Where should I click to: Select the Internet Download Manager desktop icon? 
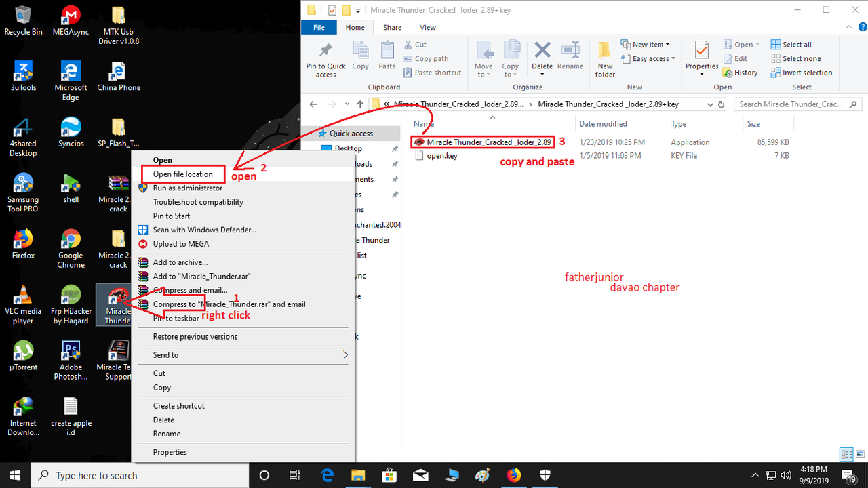coord(23,417)
